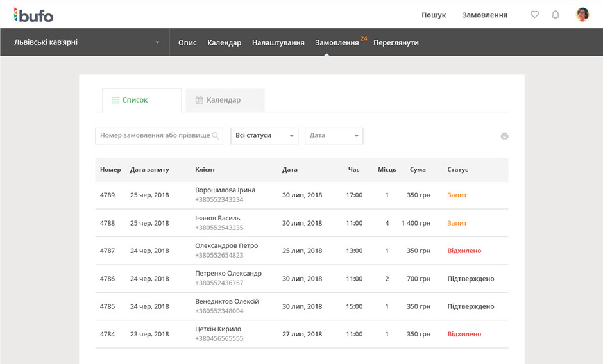Screen dimensions: 603x364
Task: Open user profile avatar
Action: (x=582, y=15)
